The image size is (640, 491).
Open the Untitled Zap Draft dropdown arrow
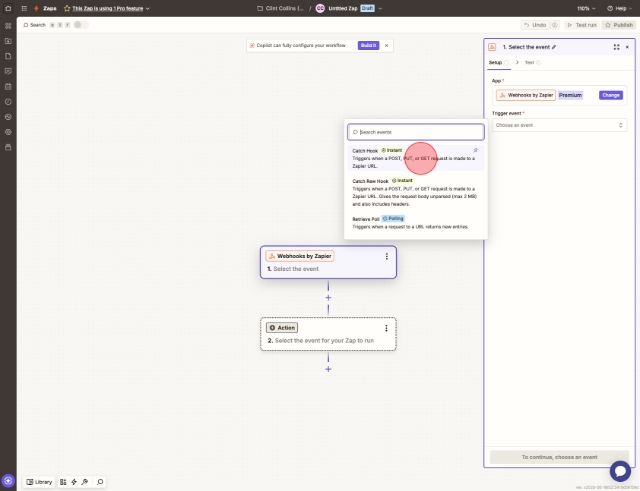point(380,8)
